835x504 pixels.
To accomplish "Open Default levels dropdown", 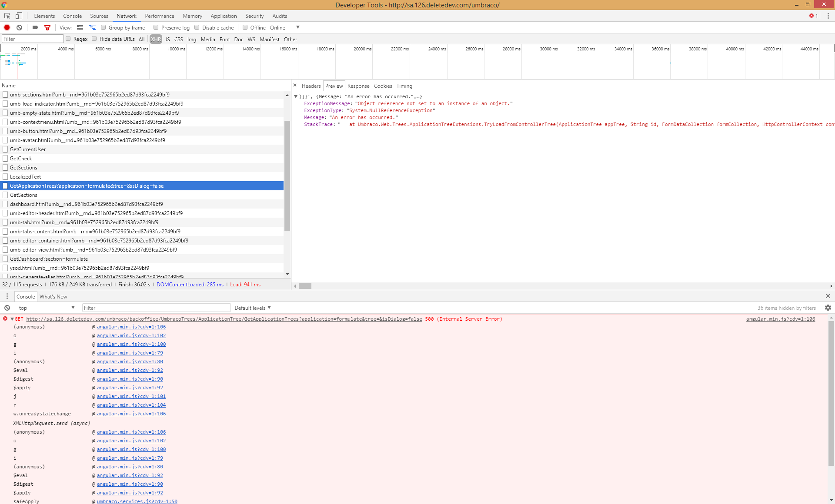I will pos(253,308).
